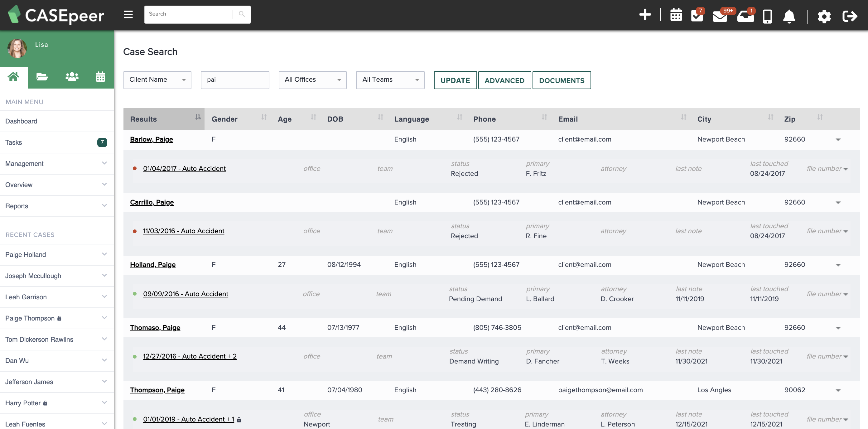Viewport: 868px width, 429px height.
Task: Go to Dashboard in the main menu
Action: [x=21, y=121]
